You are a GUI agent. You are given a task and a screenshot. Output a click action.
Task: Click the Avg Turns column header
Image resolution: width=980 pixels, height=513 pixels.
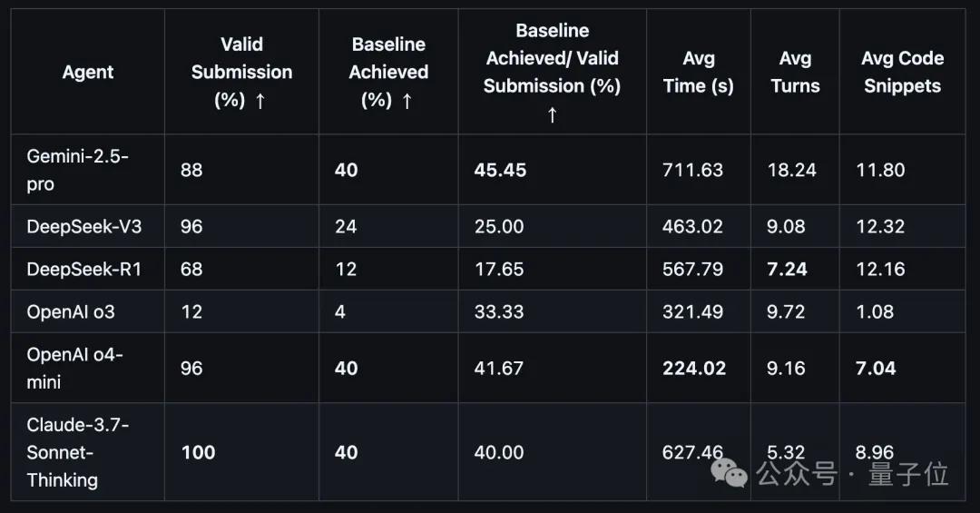[x=795, y=73]
